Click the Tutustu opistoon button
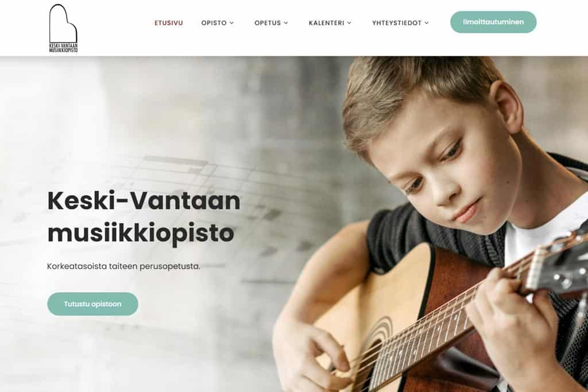588x392 pixels. tap(92, 303)
